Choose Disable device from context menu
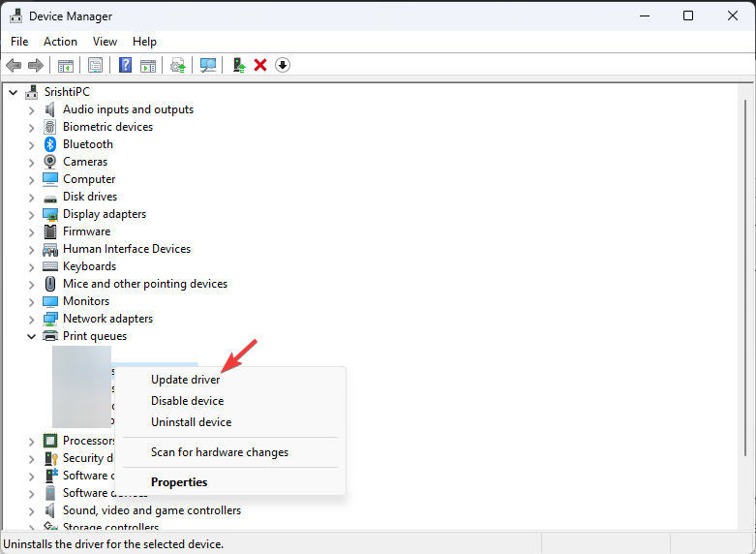This screenshot has width=756, height=554. pos(230,401)
